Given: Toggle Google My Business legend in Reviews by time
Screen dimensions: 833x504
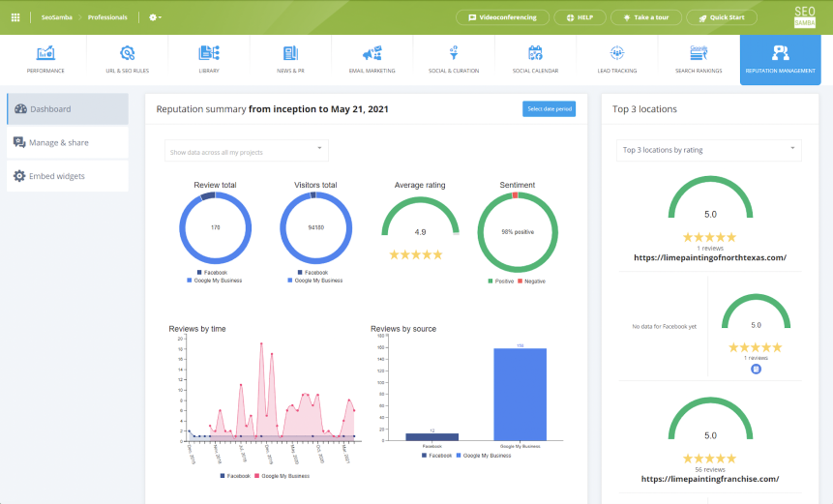Looking at the screenshot, I should [x=284, y=476].
